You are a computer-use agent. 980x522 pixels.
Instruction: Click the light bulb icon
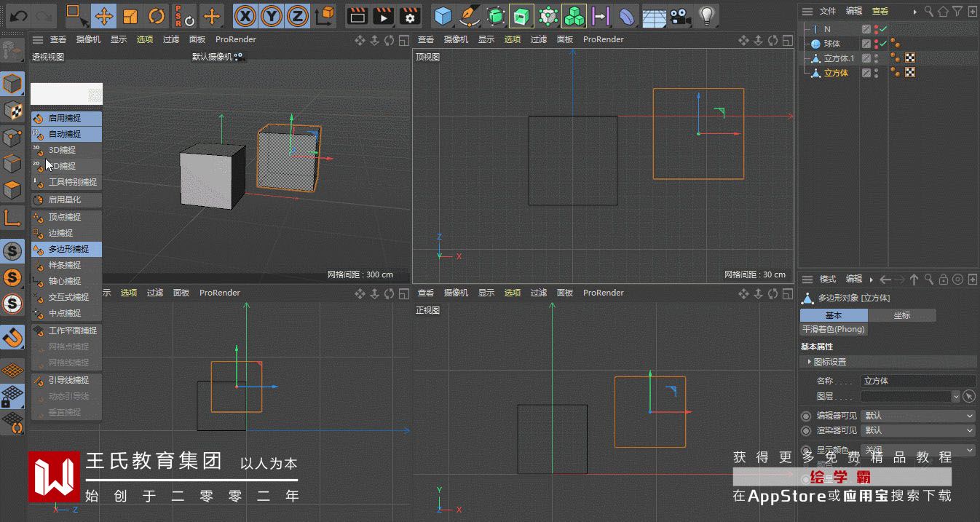(706, 15)
